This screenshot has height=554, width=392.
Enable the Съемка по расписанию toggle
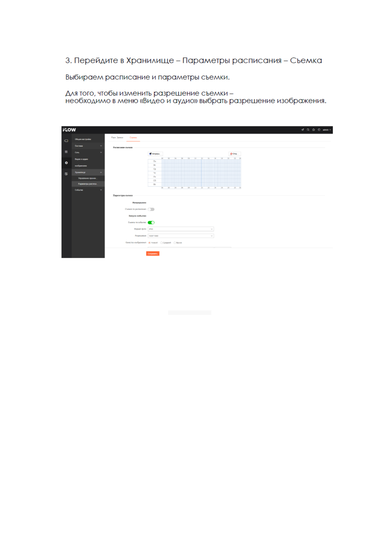coord(151,209)
